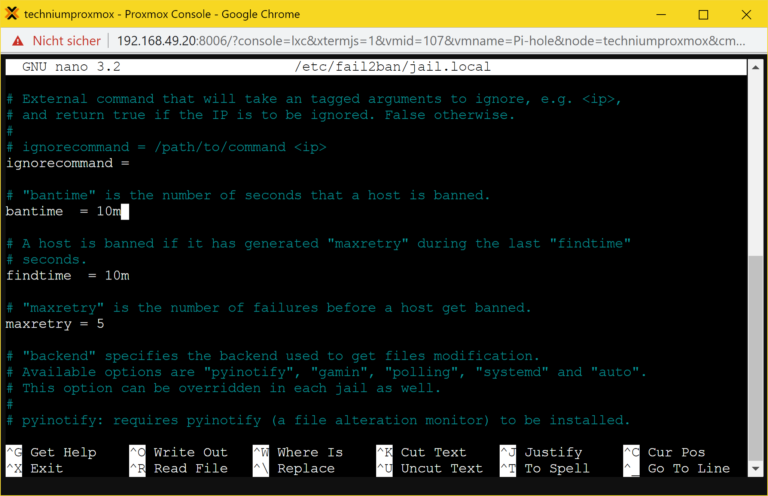The image size is (768, 496).
Task: Minimize the Proxmox Console window
Action: point(658,14)
